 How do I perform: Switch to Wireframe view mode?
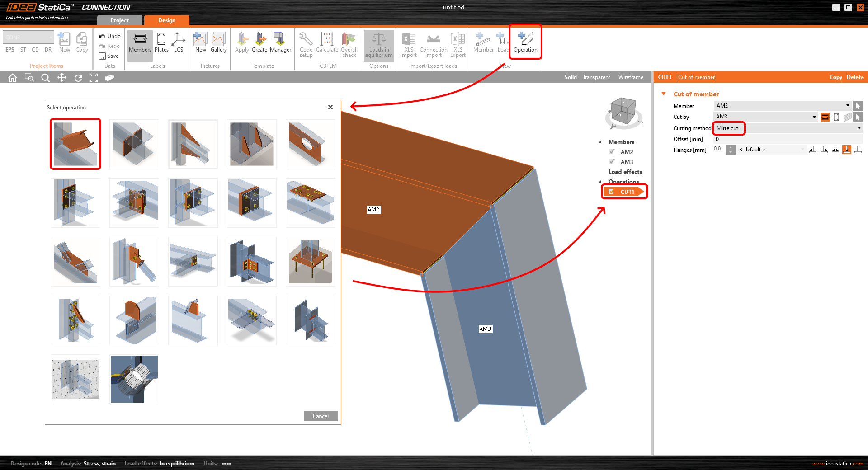pos(631,77)
